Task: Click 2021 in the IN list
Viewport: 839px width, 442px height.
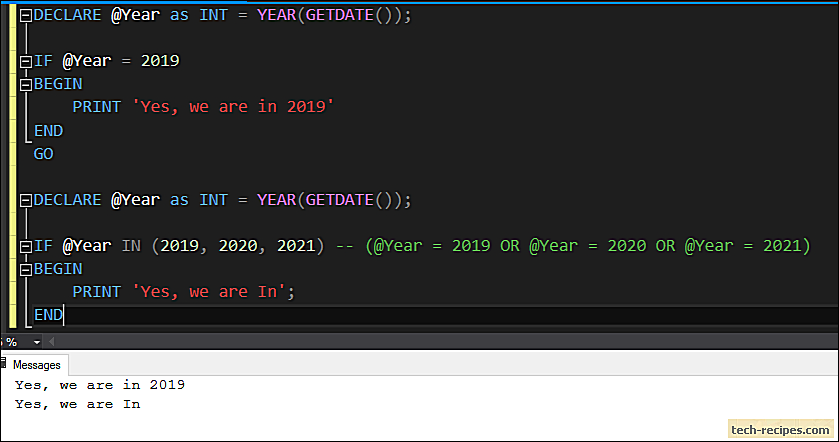Action: click(296, 246)
